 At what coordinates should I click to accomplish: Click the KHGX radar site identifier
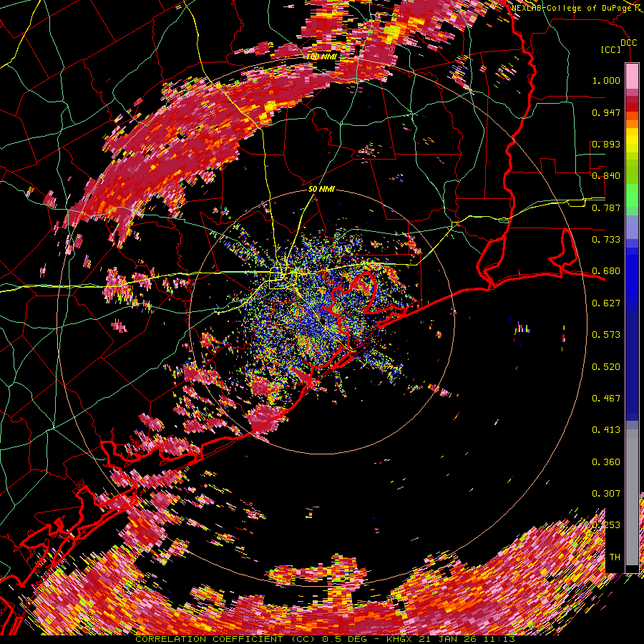401,640
